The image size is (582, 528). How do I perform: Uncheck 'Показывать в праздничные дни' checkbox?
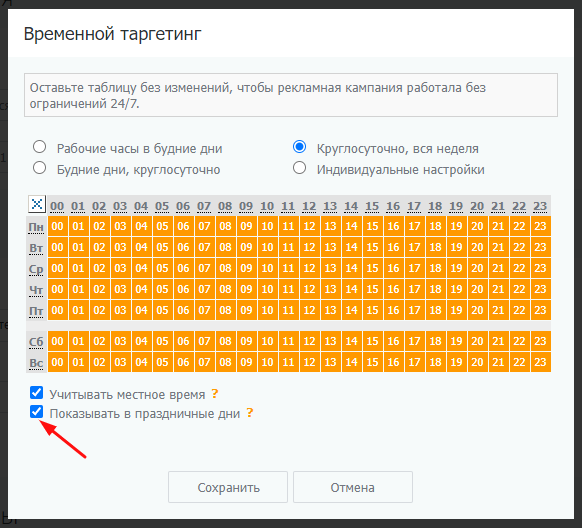(x=36, y=412)
